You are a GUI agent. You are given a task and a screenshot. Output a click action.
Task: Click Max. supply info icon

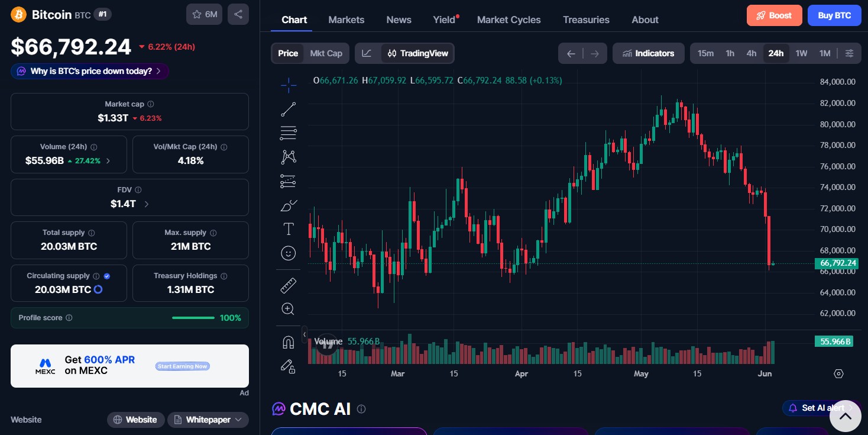point(213,233)
